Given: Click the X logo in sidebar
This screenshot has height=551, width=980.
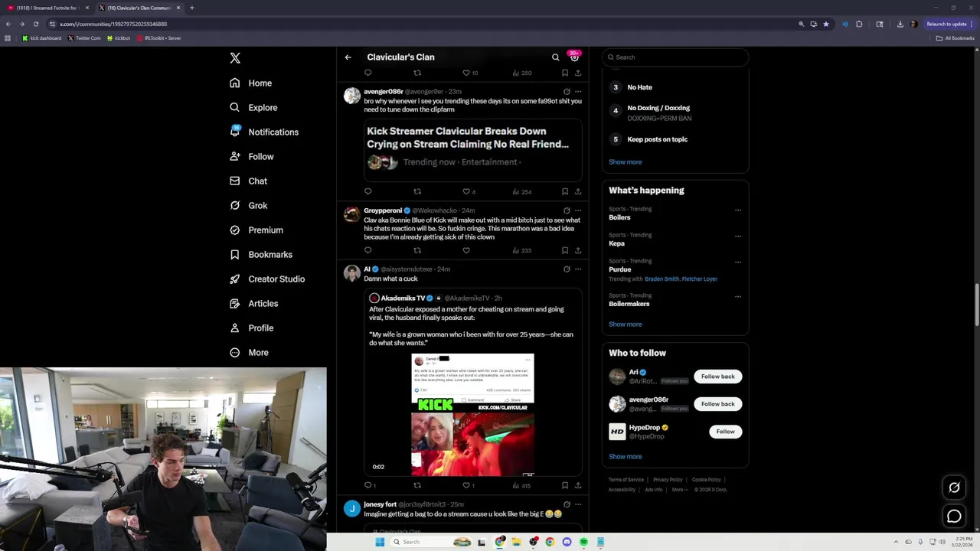Looking at the screenshot, I should pos(235,58).
